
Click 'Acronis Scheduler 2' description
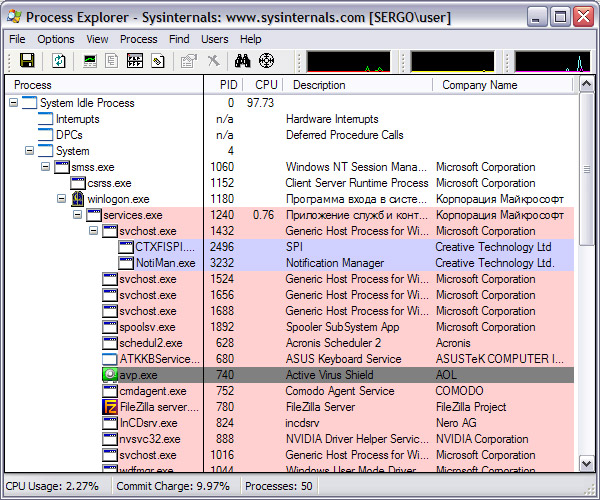[x=333, y=343]
